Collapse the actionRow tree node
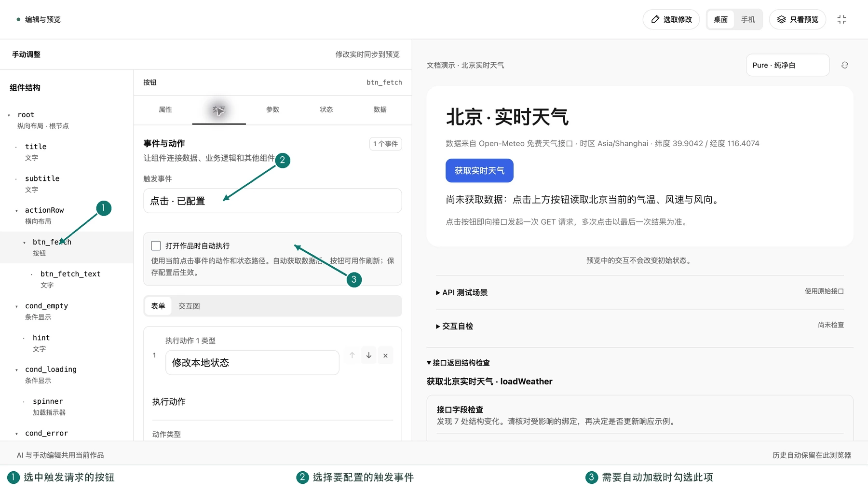Image resolution: width=868 pixels, height=492 pixels. (16, 211)
